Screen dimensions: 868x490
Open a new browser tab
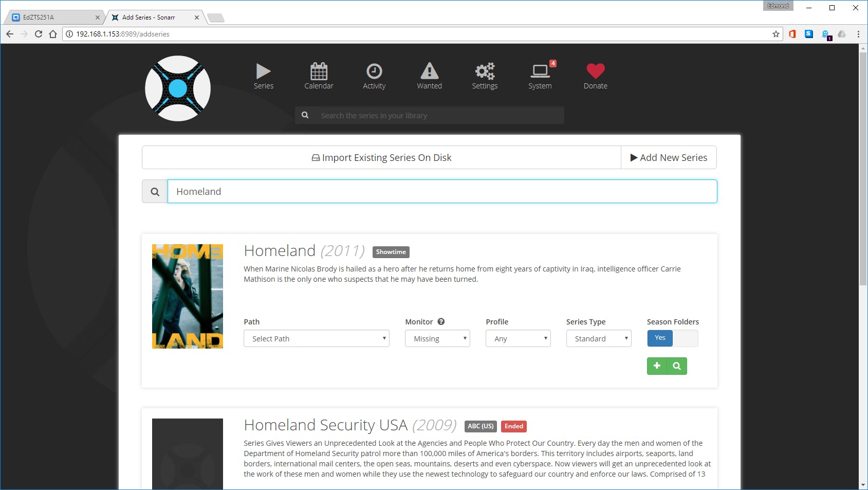(x=216, y=18)
